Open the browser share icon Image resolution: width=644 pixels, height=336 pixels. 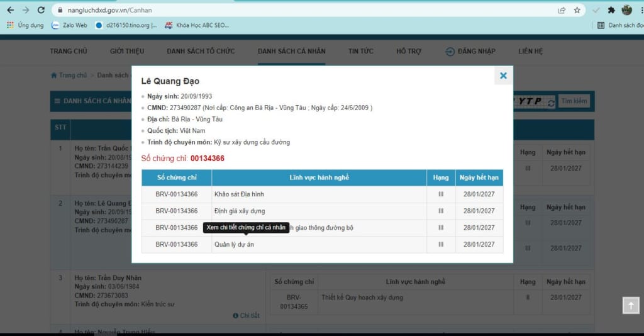click(562, 10)
